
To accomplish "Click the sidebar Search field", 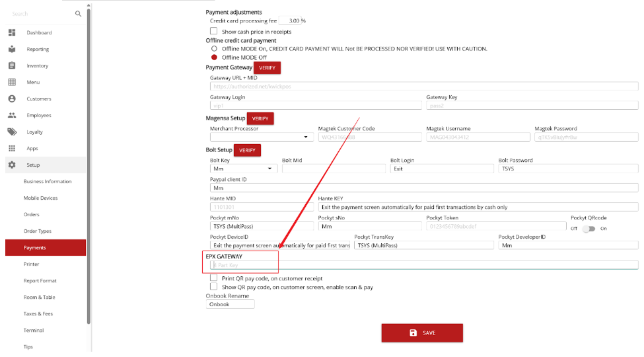I will click(x=41, y=14).
